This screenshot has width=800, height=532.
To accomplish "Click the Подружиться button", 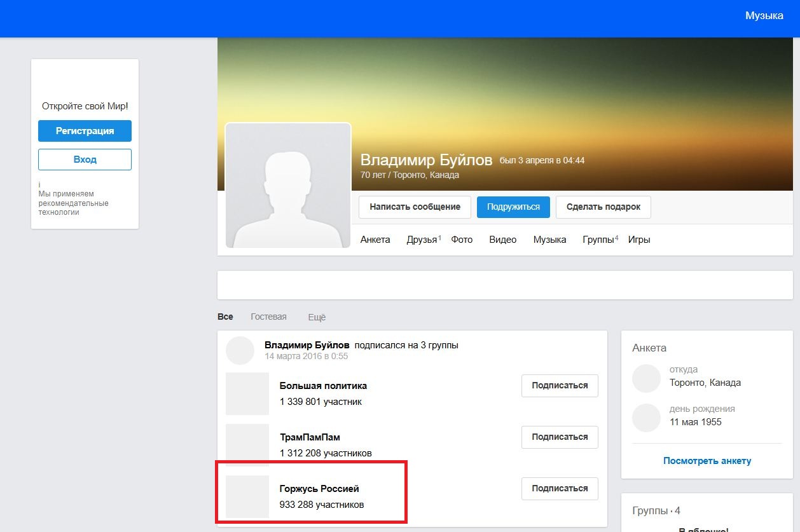I will 513,207.
